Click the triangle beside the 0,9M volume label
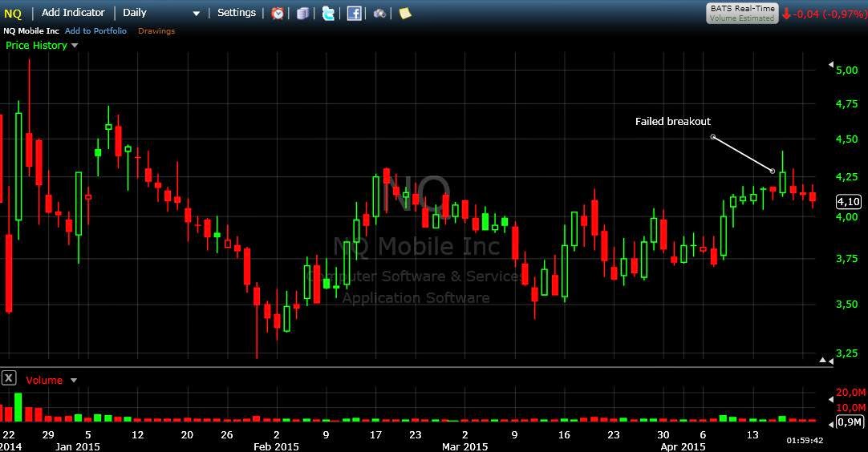Screen dimensions: 868x452 [x=831, y=424]
